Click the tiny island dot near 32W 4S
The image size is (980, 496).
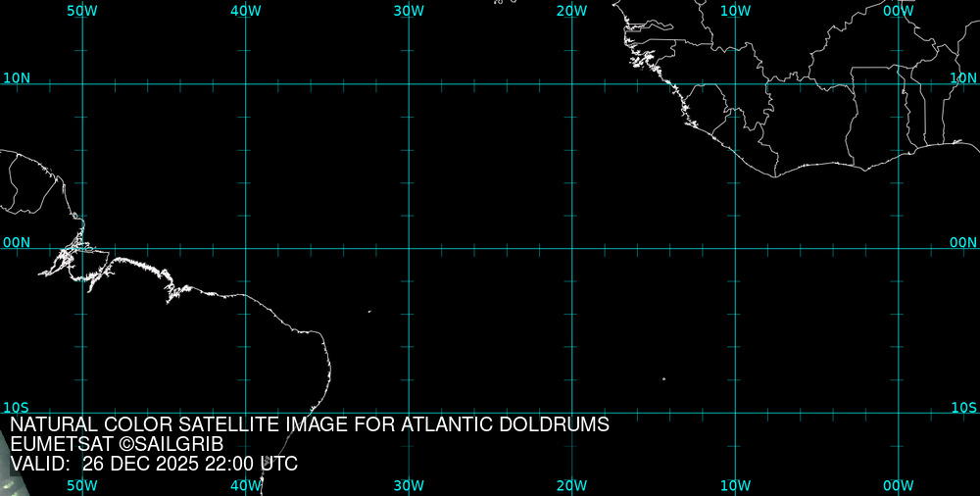[369, 312]
